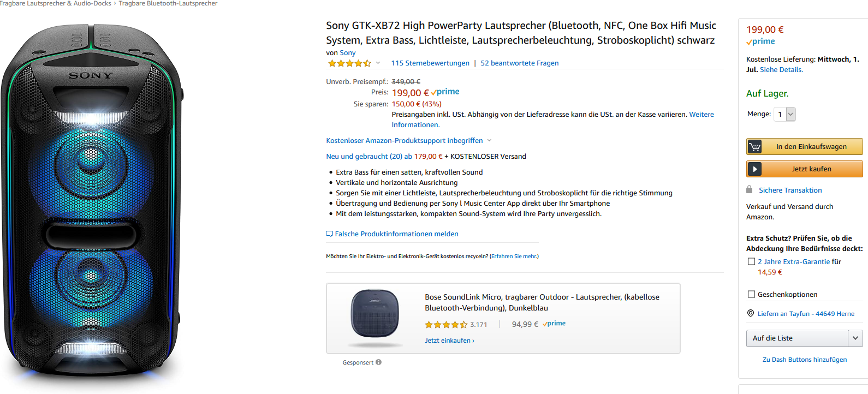Click the play arrow icon beside Jetzt kaufen
Viewport: 868px width, 394px height.
pyautogui.click(x=754, y=169)
